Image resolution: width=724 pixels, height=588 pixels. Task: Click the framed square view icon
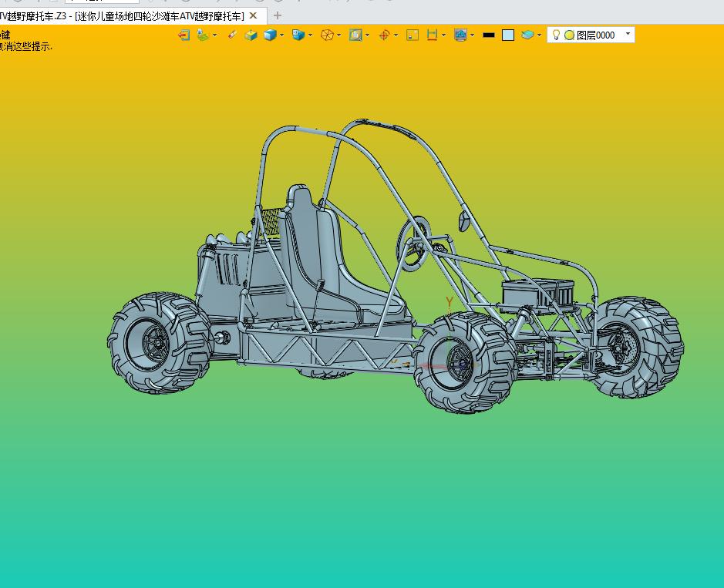(355, 35)
